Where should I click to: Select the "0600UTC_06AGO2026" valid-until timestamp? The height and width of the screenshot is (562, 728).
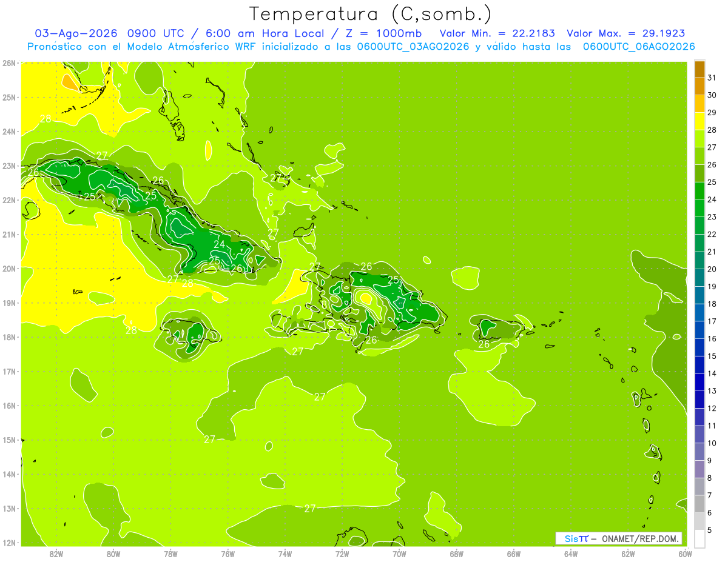tap(639, 47)
